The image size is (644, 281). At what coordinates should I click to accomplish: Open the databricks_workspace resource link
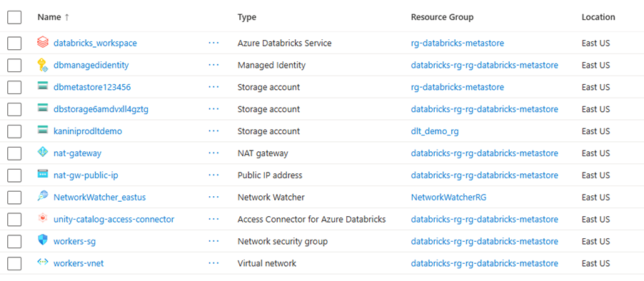[95, 43]
